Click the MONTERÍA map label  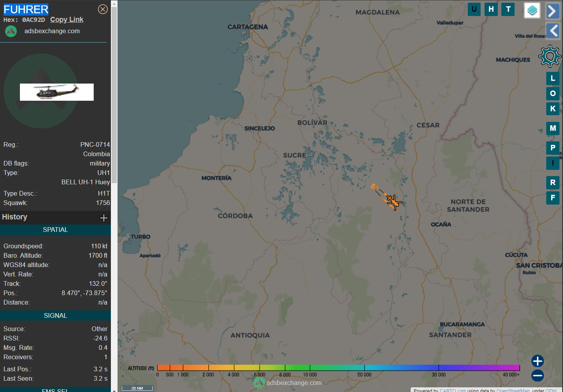pyautogui.click(x=217, y=178)
